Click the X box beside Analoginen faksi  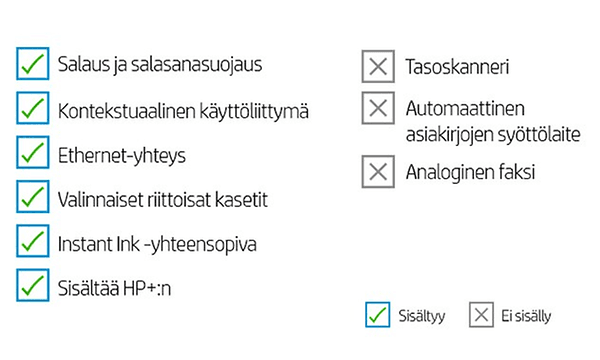click(378, 171)
